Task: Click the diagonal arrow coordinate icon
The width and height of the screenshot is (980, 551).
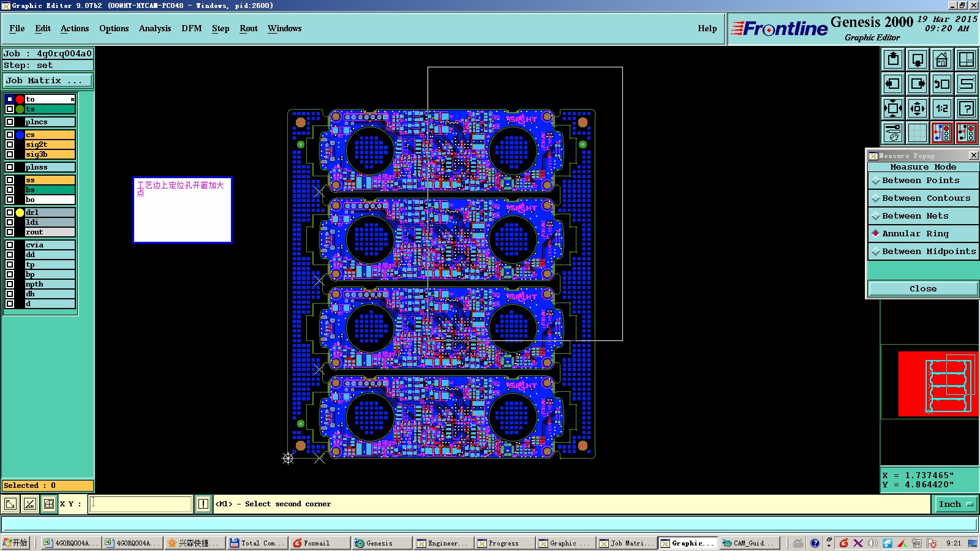Action: click(10, 504)
